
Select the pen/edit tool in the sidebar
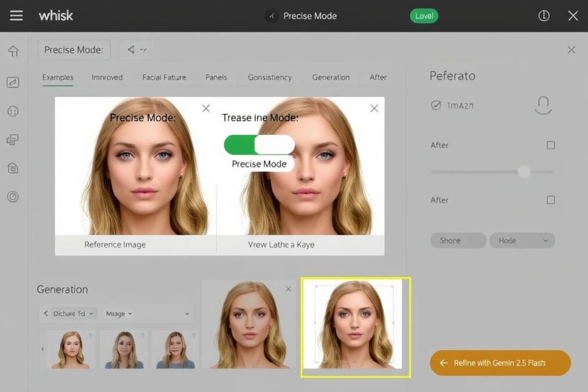(x=13, y=82)
